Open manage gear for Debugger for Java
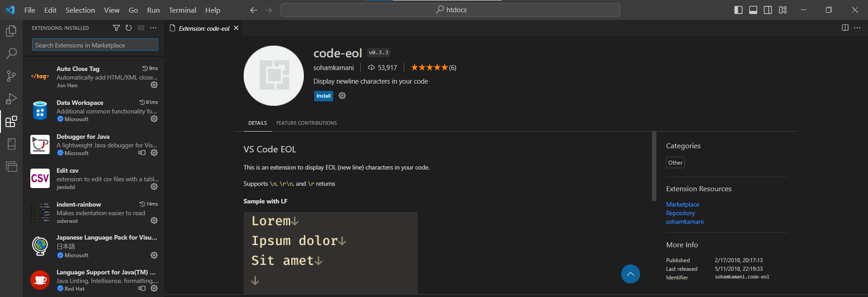Image resolution: width=868 pixels, height=297 pixels. pyautogui.click(x=154, y=153)
